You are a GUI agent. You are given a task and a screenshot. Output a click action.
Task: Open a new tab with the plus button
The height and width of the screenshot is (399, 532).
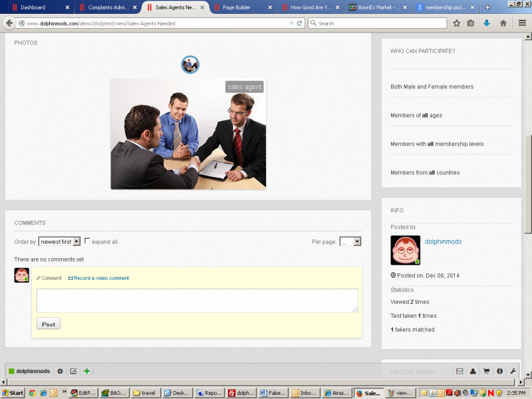click(x=487, y=7)
